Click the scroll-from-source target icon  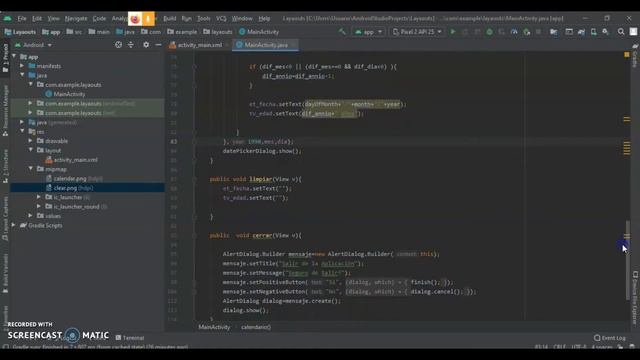pyautogui.click(x=118, y=45)
